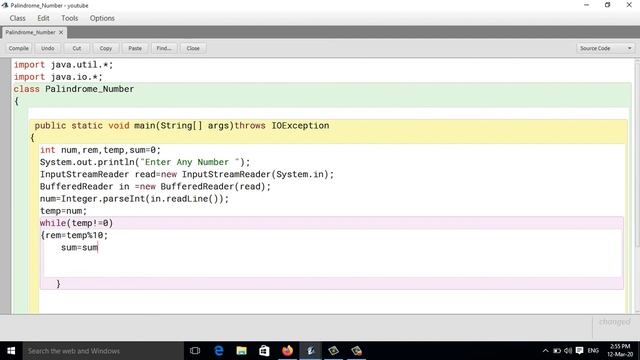Click the 'InputStreamReader read=new' line
Viewport: 640px width, 360px height.
coord(187,174)
